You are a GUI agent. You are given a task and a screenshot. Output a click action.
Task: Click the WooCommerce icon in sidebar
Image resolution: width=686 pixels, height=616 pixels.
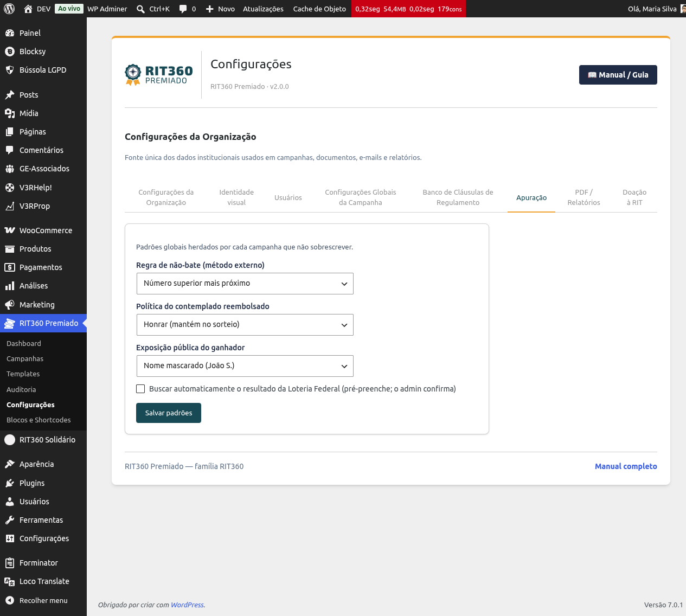pyautogui.click(x=10, y=230)
